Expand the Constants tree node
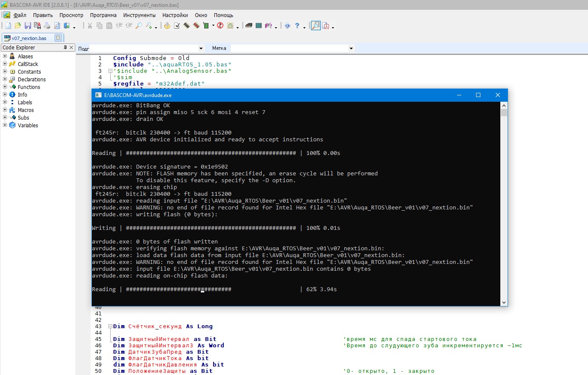 coord(5,72)
